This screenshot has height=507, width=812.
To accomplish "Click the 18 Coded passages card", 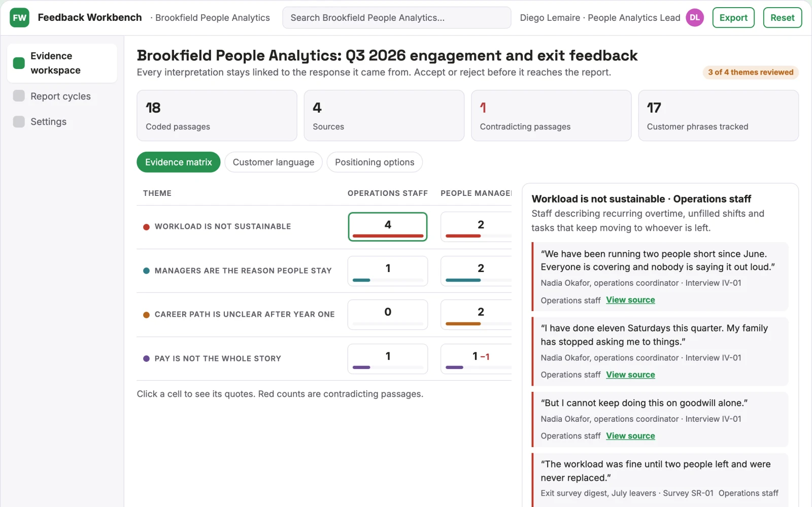I will (217, 116).
